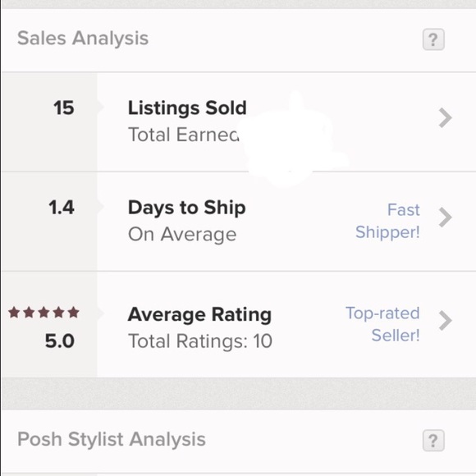Open the Listings Sold row title

187,108
